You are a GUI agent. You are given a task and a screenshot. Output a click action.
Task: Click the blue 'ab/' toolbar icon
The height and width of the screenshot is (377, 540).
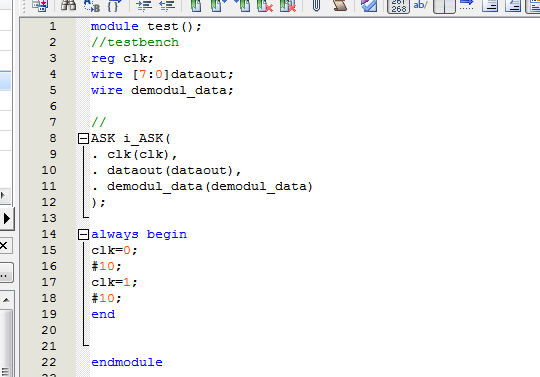(x=420, y=5)
